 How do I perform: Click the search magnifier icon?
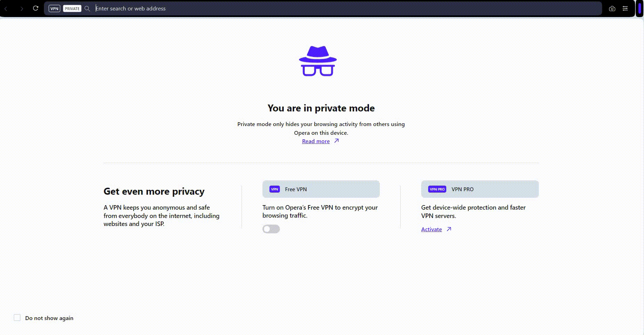click(x=87, y=8)
